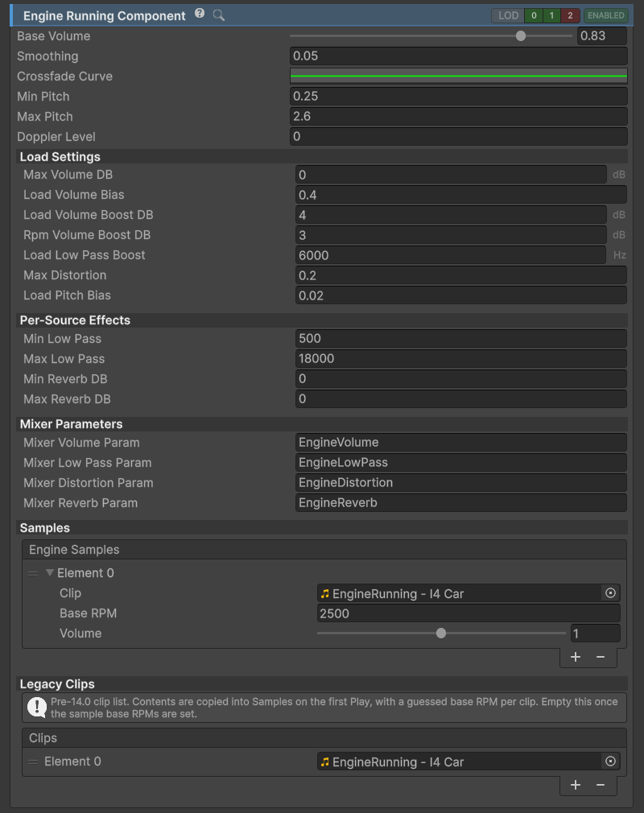Remove Legacy Clips element with minus

point(601,785)
